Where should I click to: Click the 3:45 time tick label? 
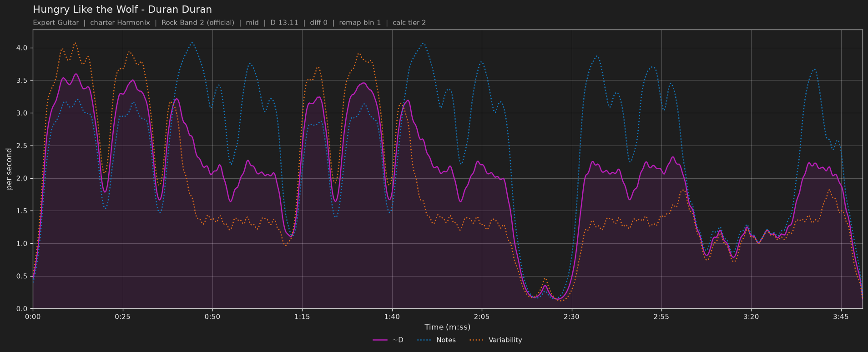coord(841,317)
